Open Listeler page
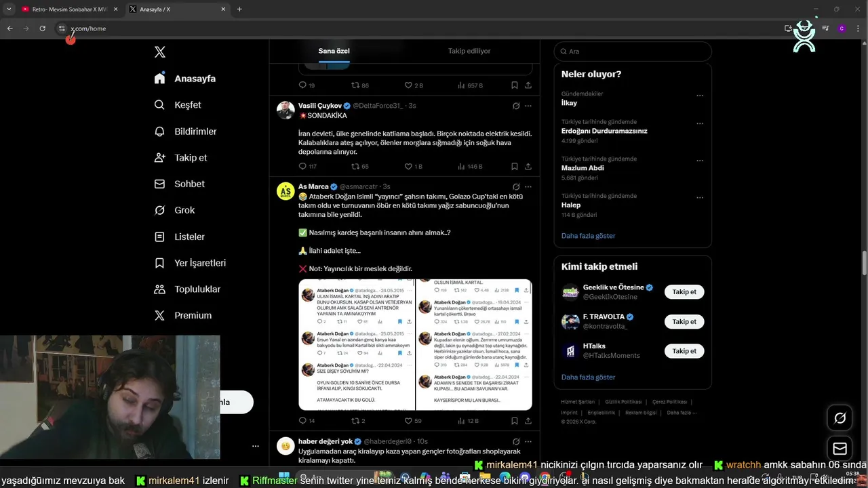Image resolution: width=868 pixels, height=488 pixels. click(179, 237)
